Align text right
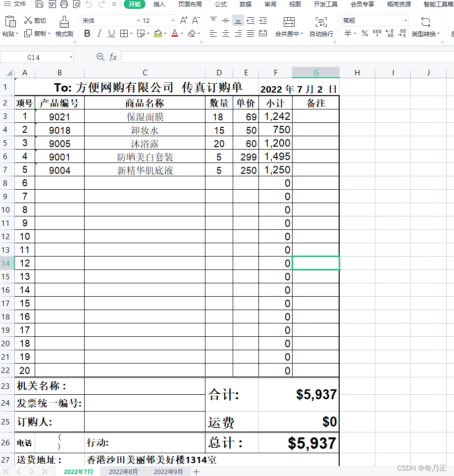This screenshot has height=476, width=454. click(238, 33)
